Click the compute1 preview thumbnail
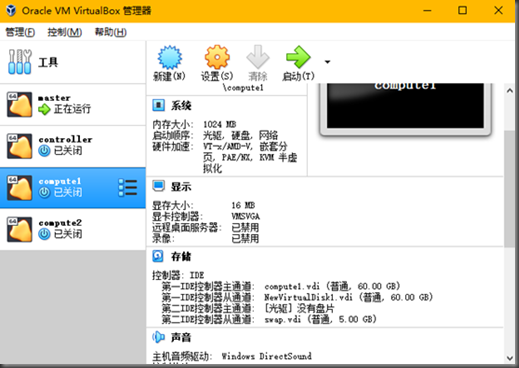Viewport: 519px width, 368px height. tap(405, 109)
